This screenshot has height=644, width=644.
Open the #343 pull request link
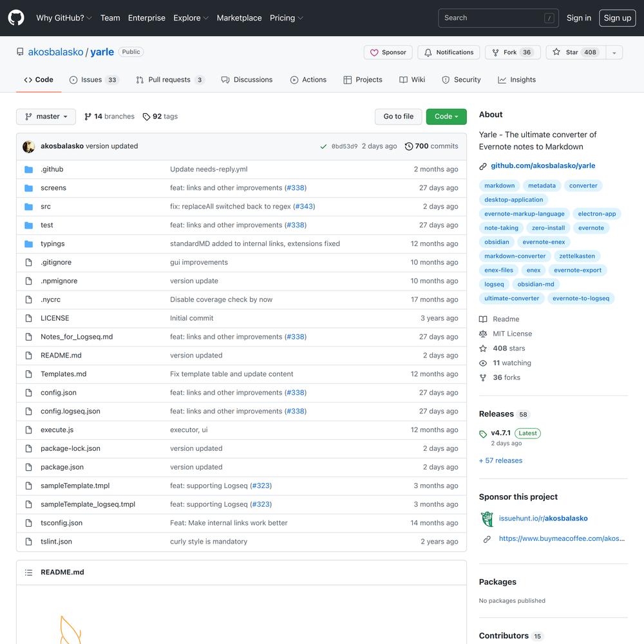(304, 207)
